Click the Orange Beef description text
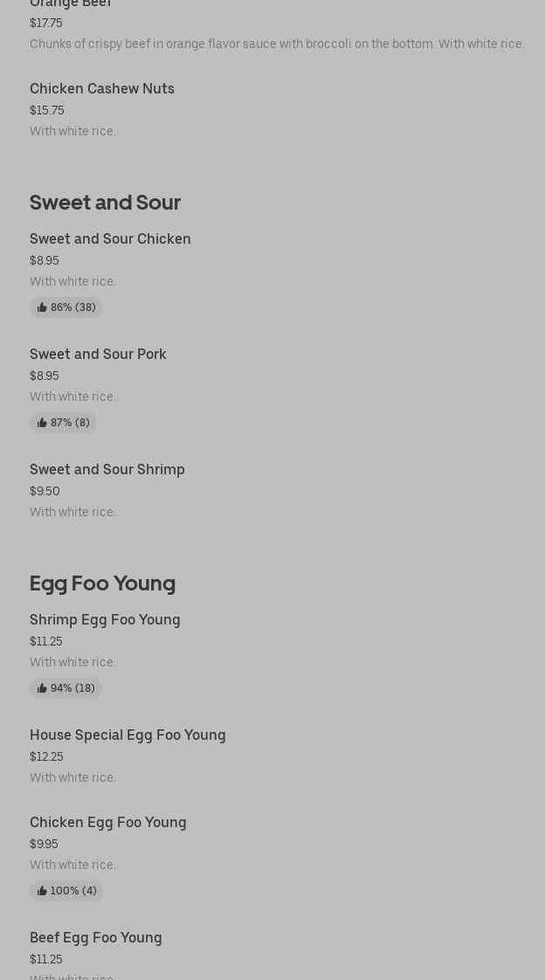Screen dimensions: 545x980 pyautogui.click(x=277, y=44)
